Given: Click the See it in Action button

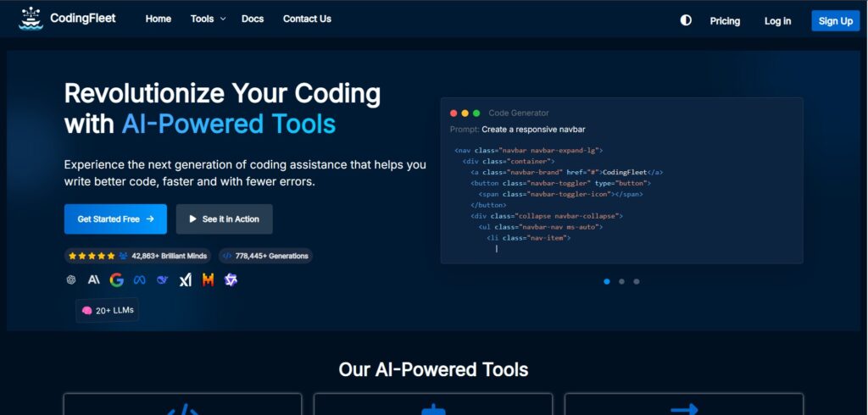Looking at the screenshot, I should pyautogui.click(x=224, y=219).
